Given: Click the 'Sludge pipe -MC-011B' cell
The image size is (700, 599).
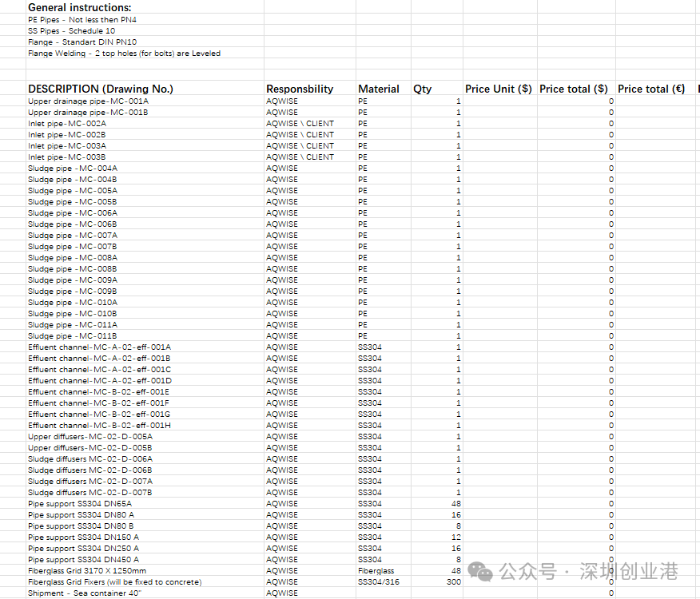Looking at the screenshot, I should pyautogui.click(x=145, y=335).
